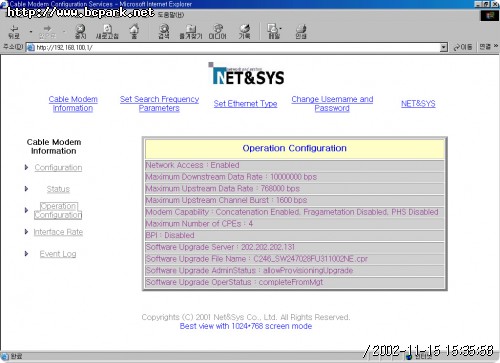500x363 pixels.
Task: Open Set Search Frequency Parameters link
Action: pos(159,104)
